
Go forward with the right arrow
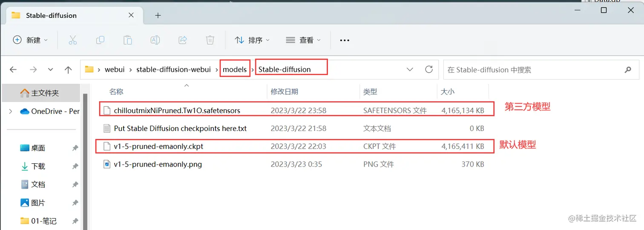coord(33,69)
